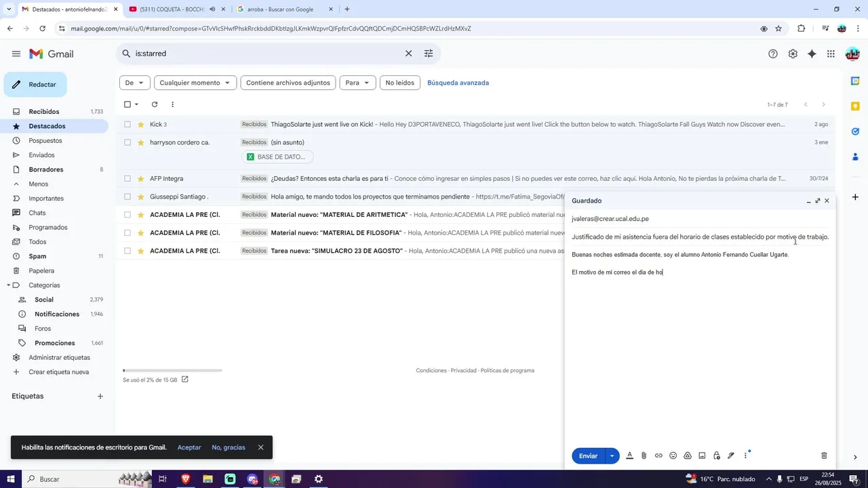Attach files with the paperclip icon

click(x=644, y=455)
